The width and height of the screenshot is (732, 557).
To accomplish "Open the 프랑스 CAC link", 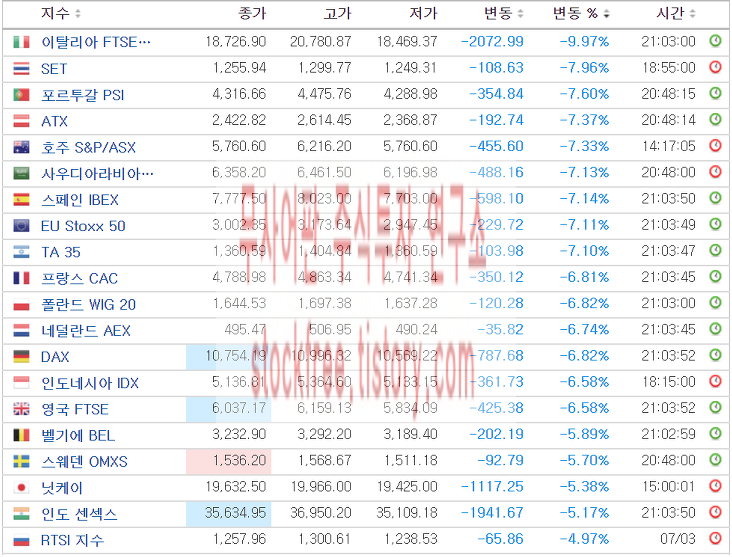I will pyautogui.click(x=79, y=278).
